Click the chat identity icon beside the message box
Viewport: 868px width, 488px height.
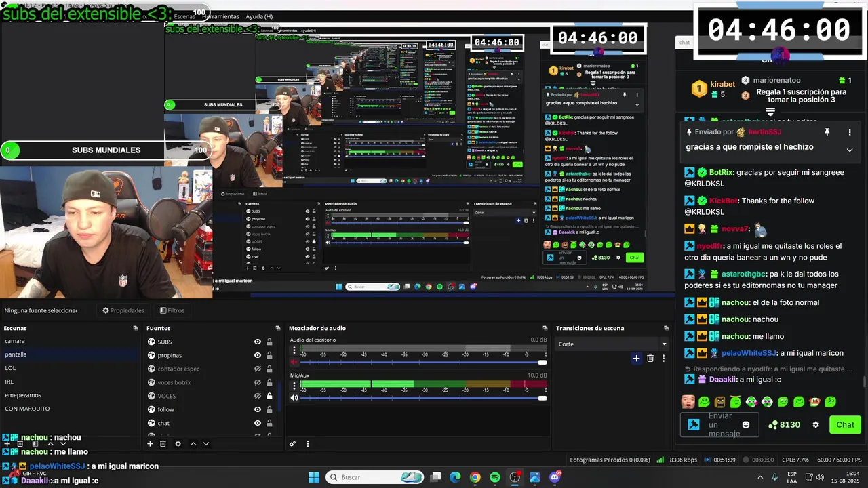click(694, 425)
